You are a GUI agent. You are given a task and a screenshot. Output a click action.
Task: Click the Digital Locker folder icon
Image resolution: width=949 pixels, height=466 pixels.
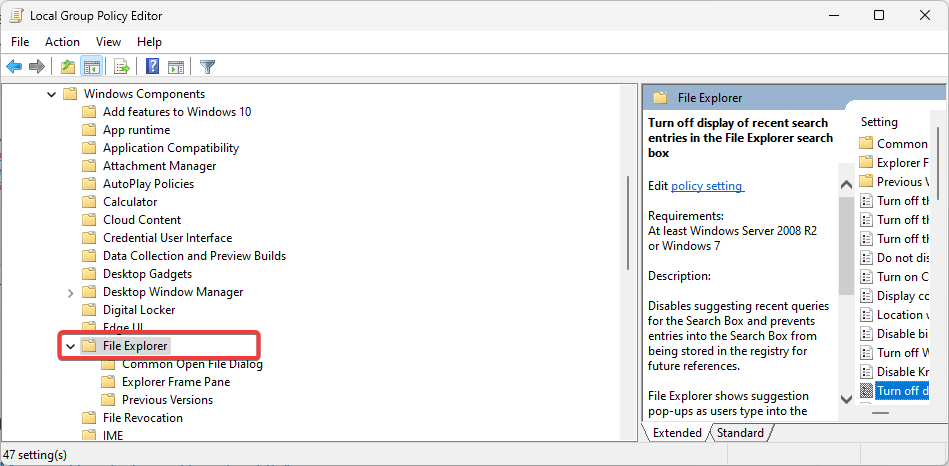point(89,310)
